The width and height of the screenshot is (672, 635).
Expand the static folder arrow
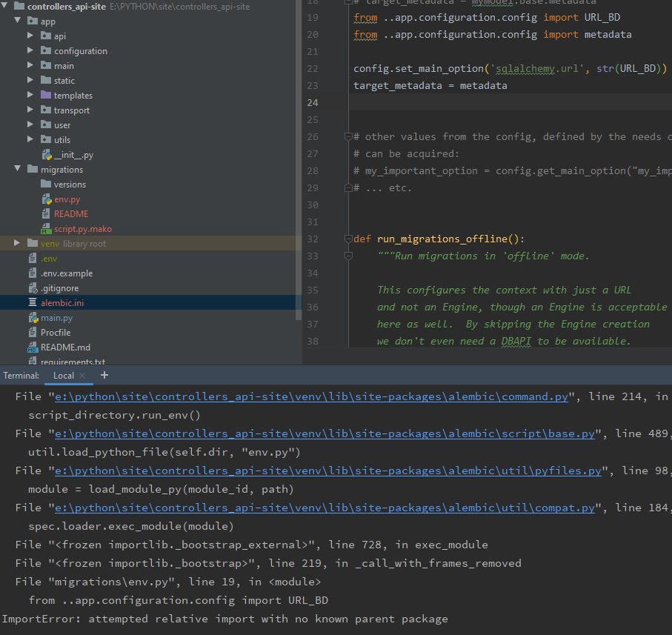coord(30,80)
